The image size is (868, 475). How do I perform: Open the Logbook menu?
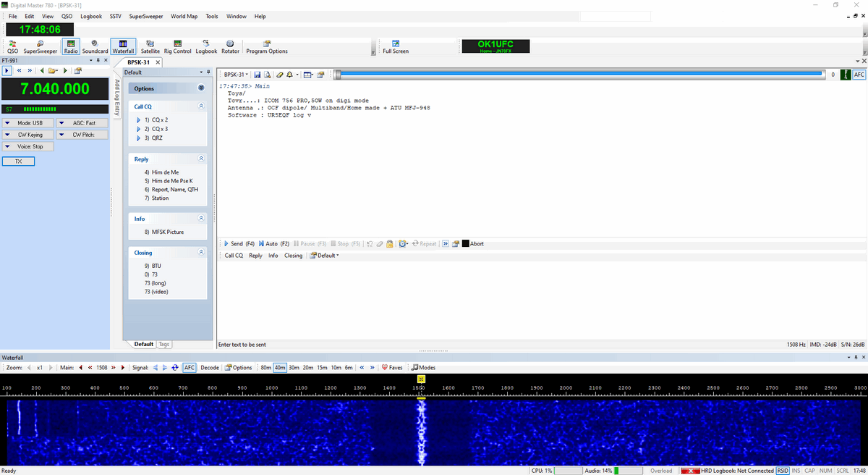pyautogui.click(x=91, y=16)
